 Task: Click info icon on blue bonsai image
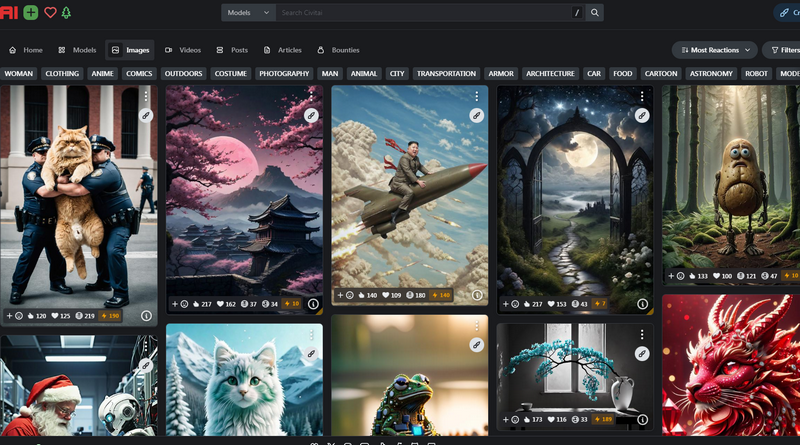point(642,419)
